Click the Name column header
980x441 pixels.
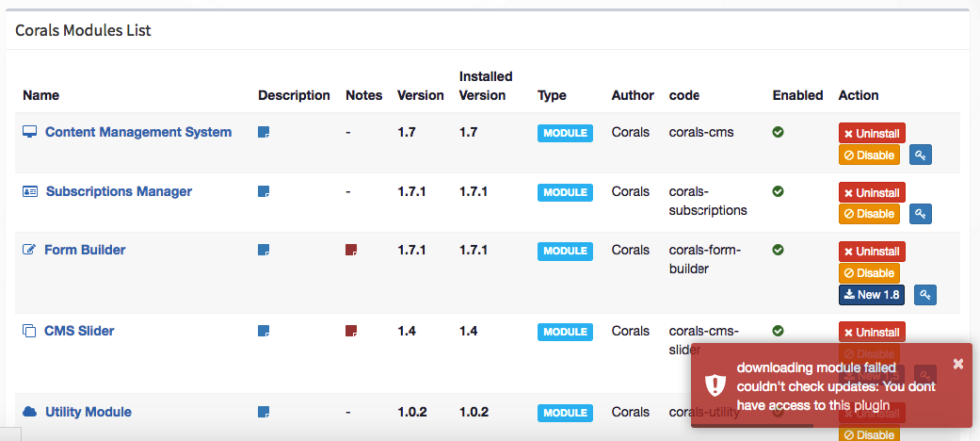(41, 96)
